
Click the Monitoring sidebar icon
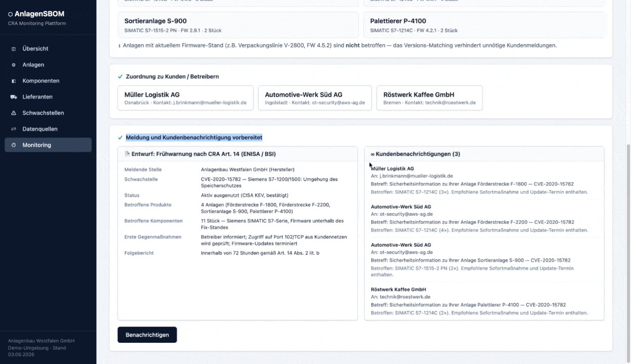point(14,145)
